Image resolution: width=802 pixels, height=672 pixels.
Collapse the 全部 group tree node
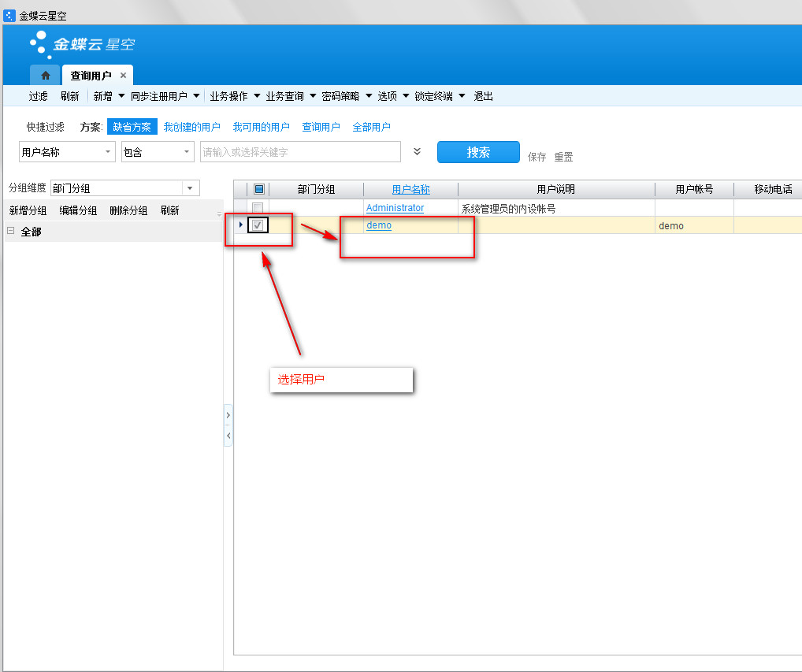point(11,232)
